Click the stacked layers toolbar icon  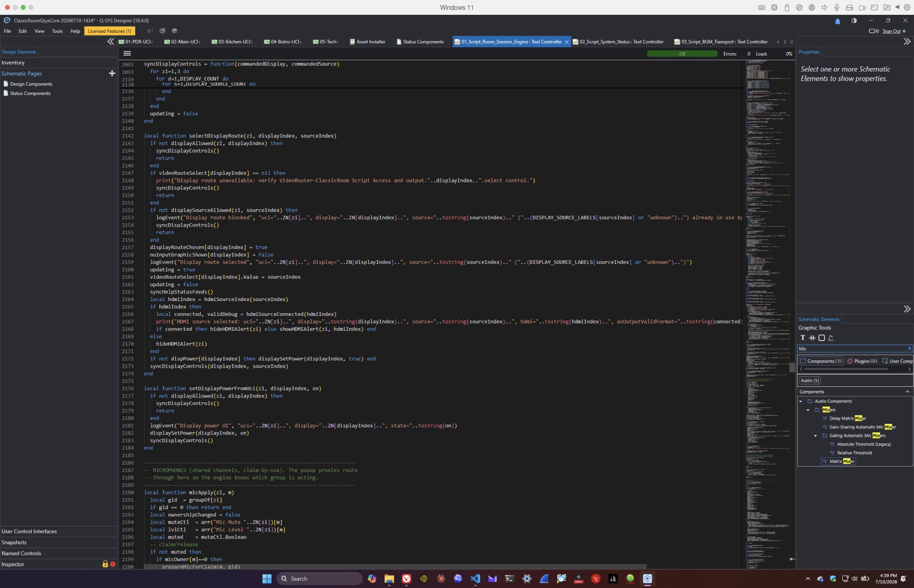click(174, 31)
